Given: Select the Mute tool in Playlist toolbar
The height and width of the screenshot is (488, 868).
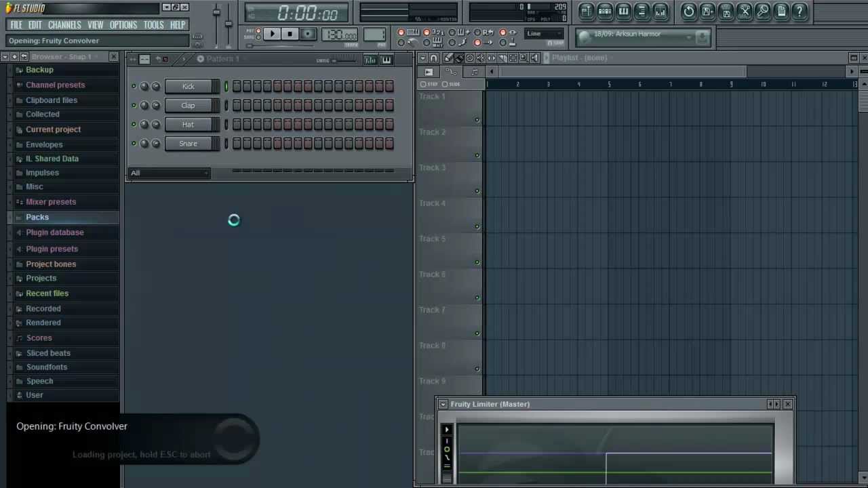Looking at the screenshot, I should (481, 58).
